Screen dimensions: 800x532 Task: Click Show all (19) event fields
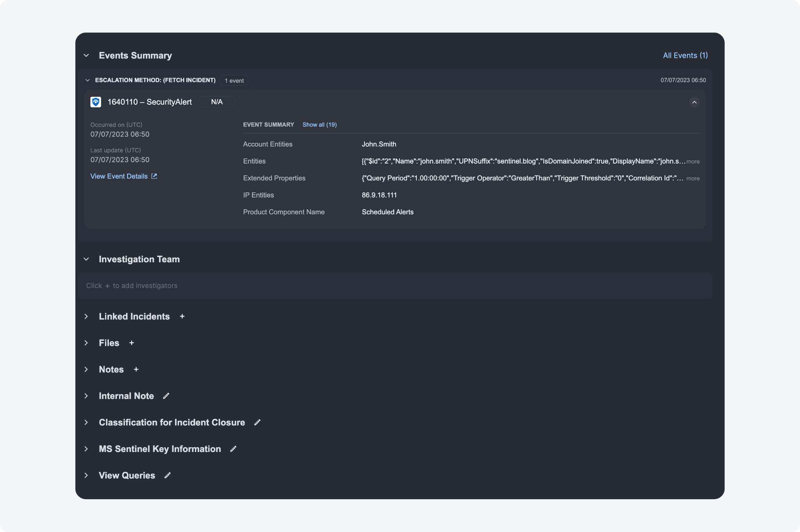(x=319, y=125)
